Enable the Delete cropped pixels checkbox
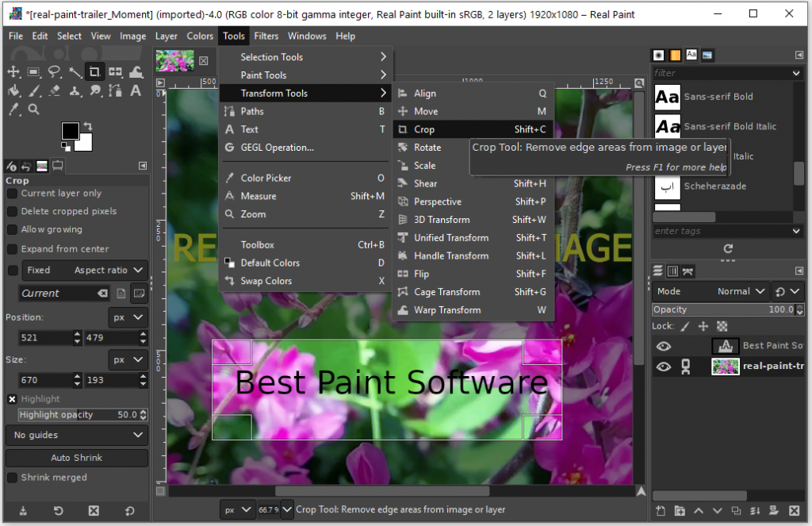 (13, 211)
